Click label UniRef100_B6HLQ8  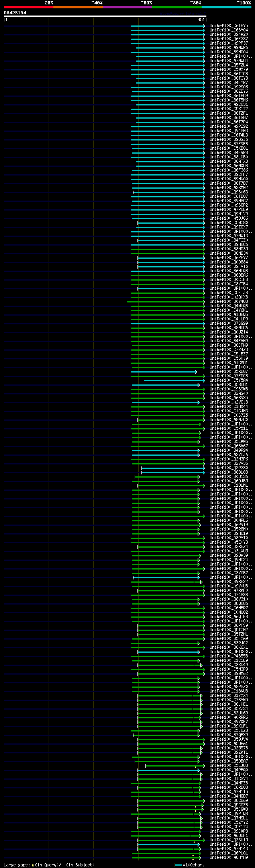(x=229, y=271)
